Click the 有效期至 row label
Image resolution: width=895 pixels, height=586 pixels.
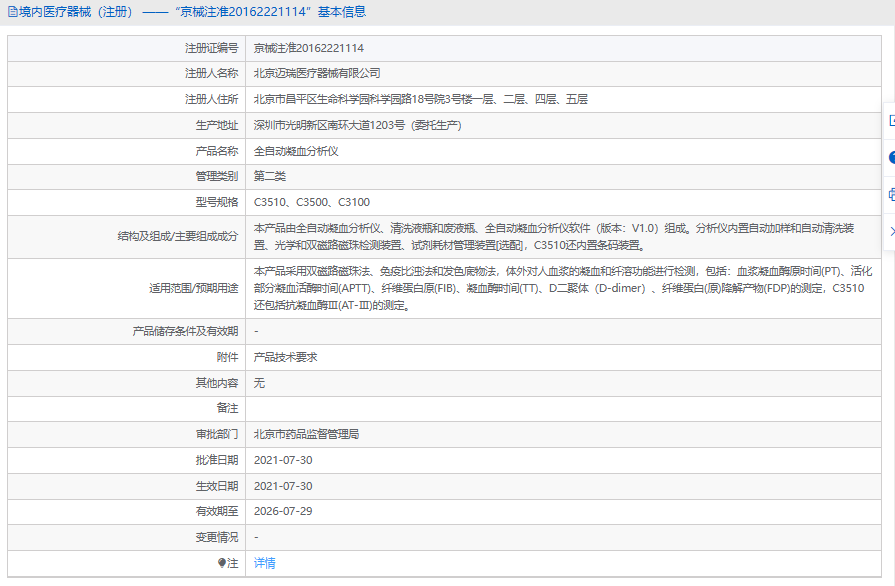pyautogui.click(x=217, y=511)
